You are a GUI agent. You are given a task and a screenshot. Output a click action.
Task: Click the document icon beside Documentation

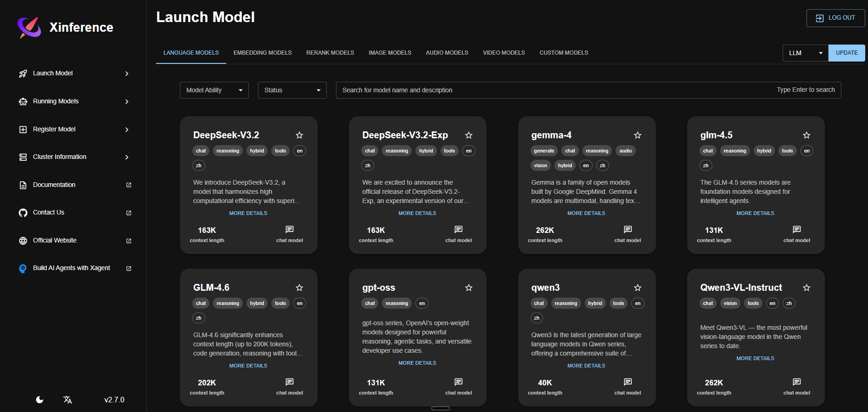click(x=23, y=185)
